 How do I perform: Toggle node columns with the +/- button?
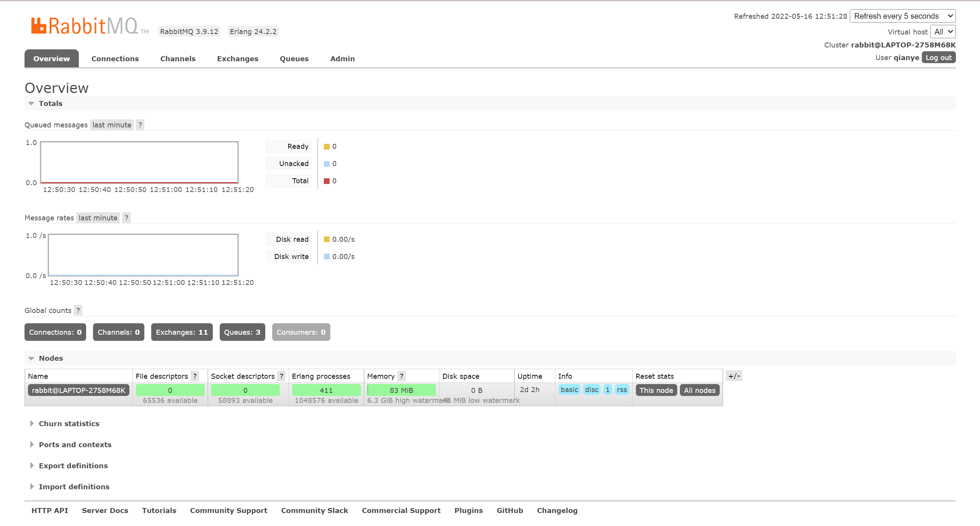tap(734, 376)
